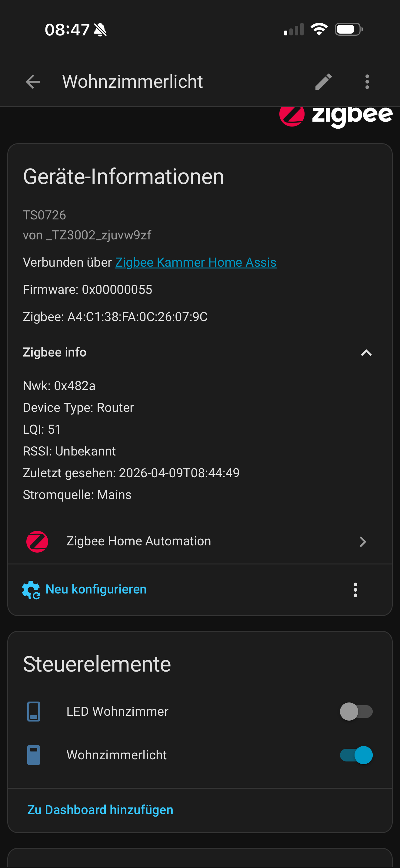This screenshot has width=400, height=868.
Task: Tap the Wohnzimmerlicht switch entity icon
Action: pos(34,755)
